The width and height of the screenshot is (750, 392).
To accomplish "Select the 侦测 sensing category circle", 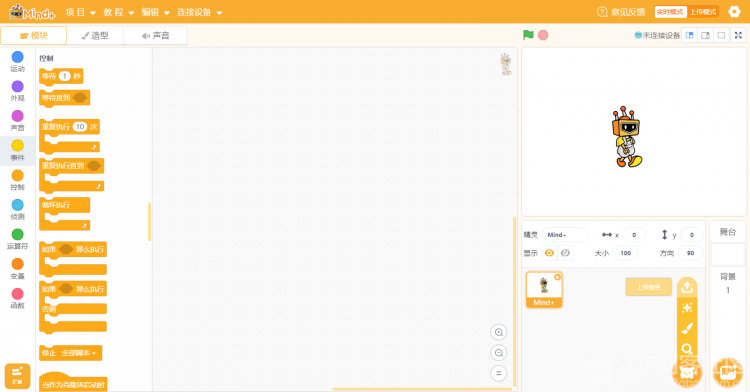I will [18, 205].
